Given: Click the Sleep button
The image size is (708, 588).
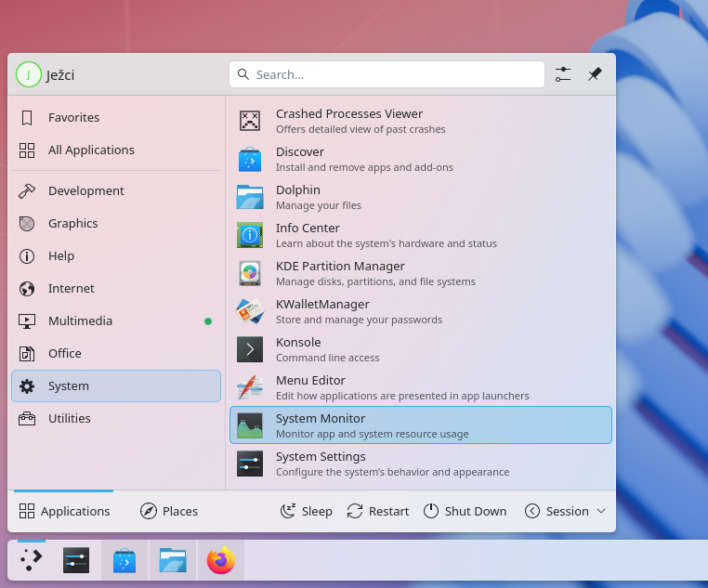Looking at the screenshot, I should coord(306,511).
